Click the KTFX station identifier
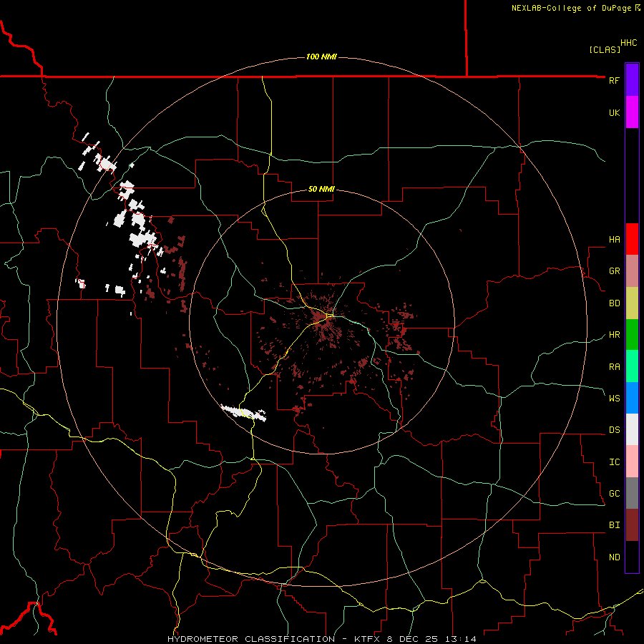Viewport: 644px width, 644px height. coord(368,639)
